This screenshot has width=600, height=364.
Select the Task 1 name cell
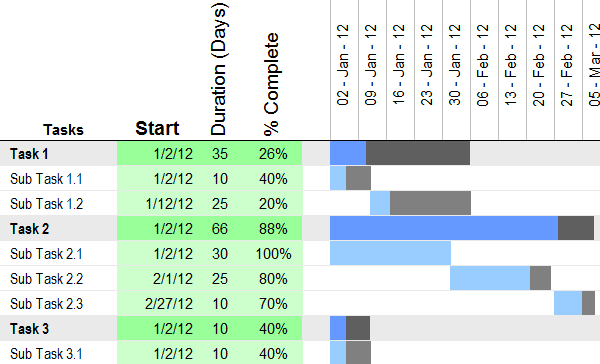coord(59,153)
